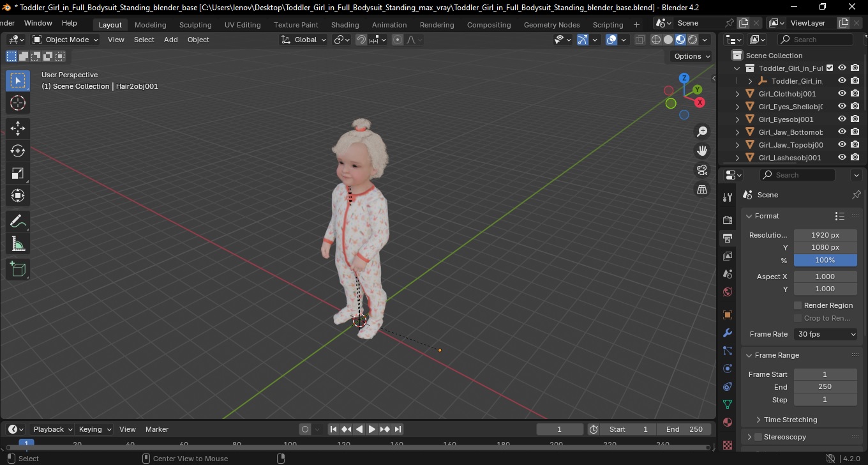Open the Keying dropdown in timeline

point(94,429)
